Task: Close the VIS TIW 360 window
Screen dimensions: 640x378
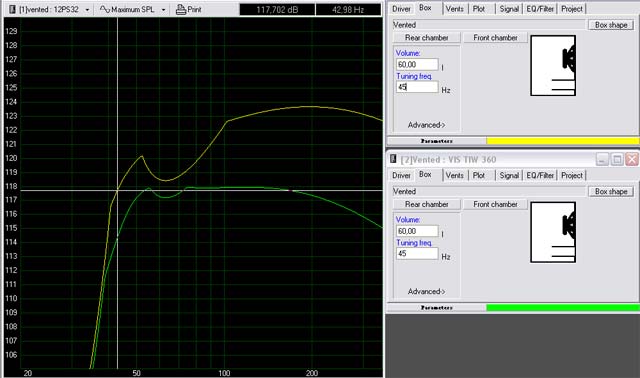Action: click(632, 159)
